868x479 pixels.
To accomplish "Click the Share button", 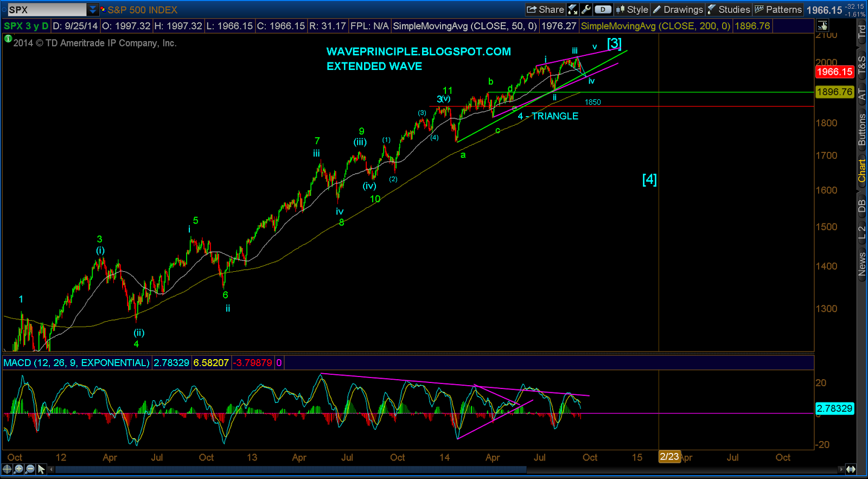I will click(545, 9).
